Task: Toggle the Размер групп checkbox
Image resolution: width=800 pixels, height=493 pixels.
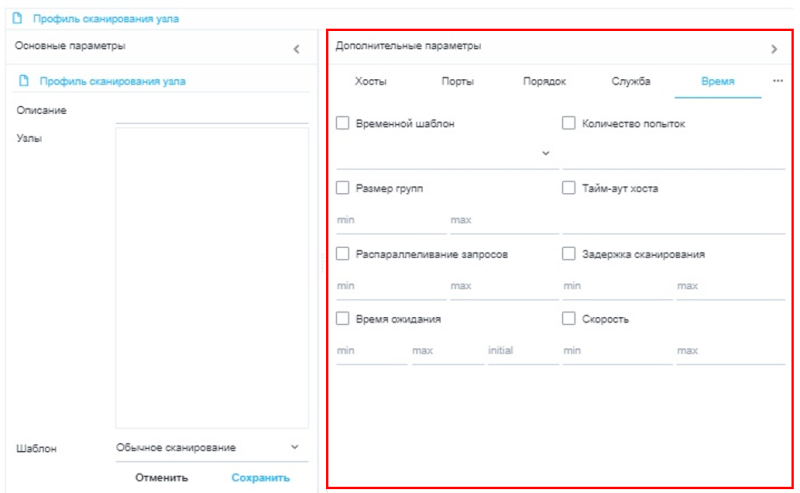Action: pyautogui.click(x=343, y=187)
